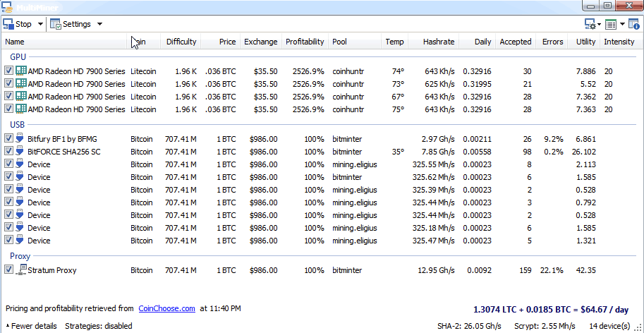The image size is (644, 333).
Task: Sort by the Temp column header
Action: 394,42
